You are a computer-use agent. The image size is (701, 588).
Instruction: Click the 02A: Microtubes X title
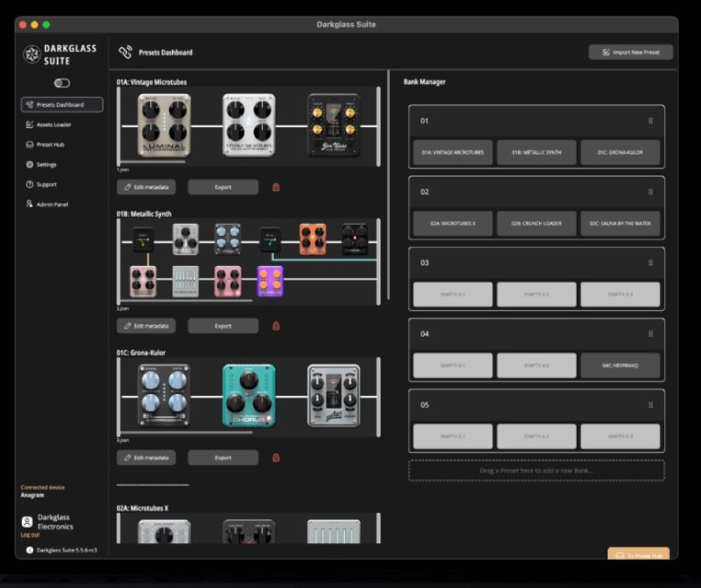click(142, 509)
